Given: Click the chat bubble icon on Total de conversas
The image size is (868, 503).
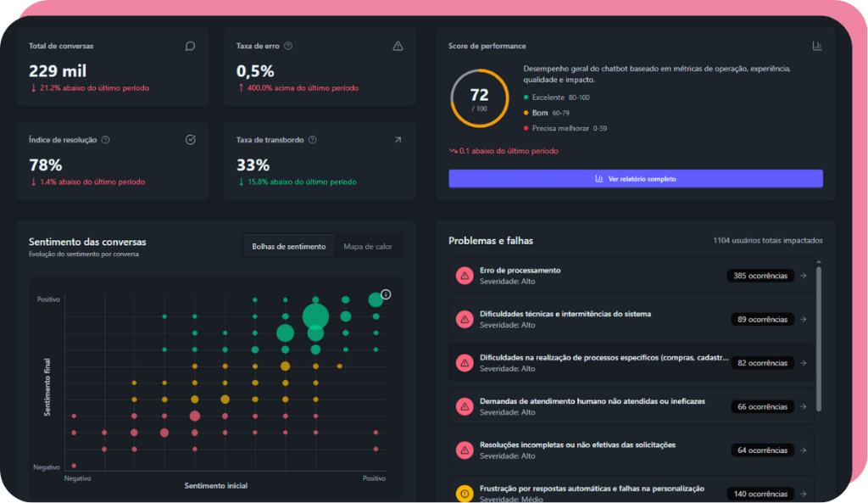Looking at the screenshot, I should coord(190,46).
